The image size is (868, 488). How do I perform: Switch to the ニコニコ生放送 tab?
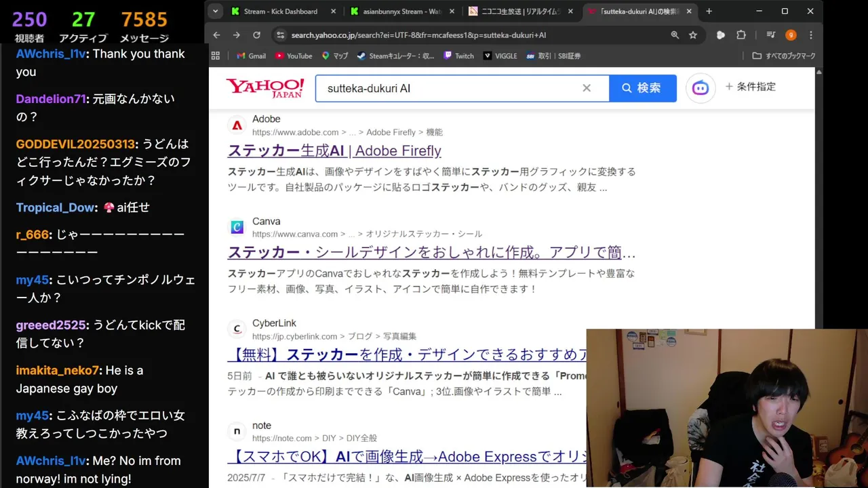tap(522, 12)
